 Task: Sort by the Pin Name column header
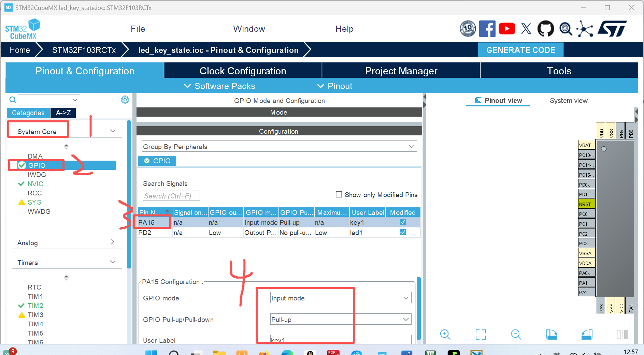155,212
